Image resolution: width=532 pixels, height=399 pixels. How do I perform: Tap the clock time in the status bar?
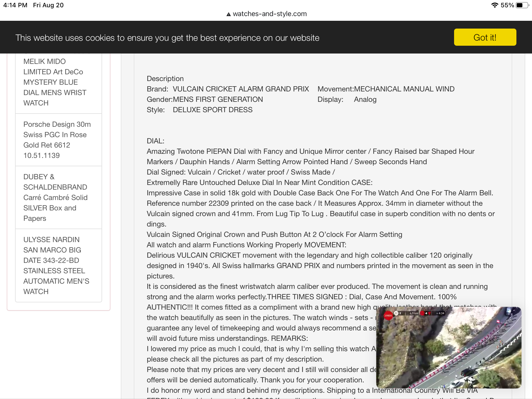click(15, 5)
